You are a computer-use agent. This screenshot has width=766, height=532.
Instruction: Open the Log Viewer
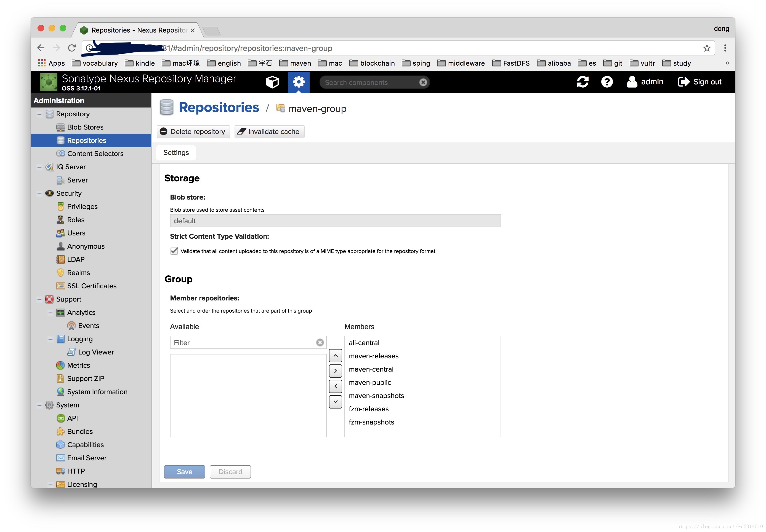point(96,352)
